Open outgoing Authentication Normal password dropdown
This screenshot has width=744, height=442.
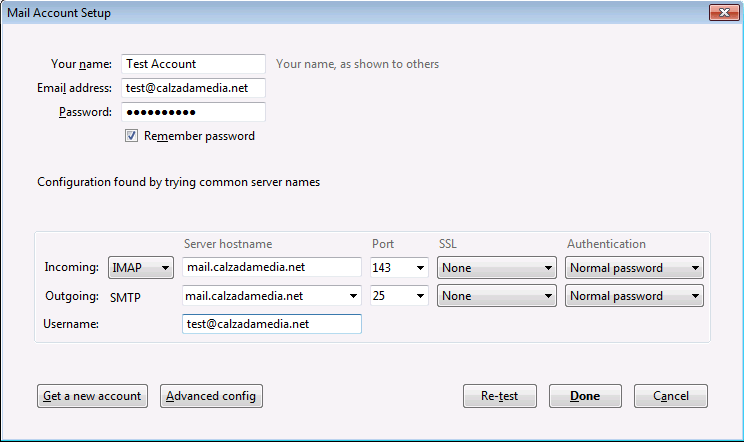coord(634,296)
